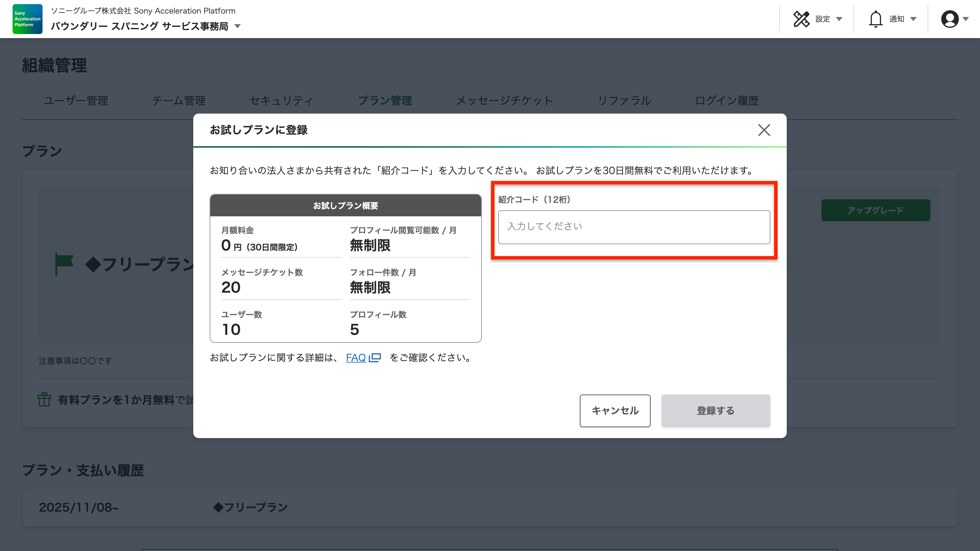Expand the account menu arrow
This screenshot has width=980, height=551.
[x=966, y=19]
